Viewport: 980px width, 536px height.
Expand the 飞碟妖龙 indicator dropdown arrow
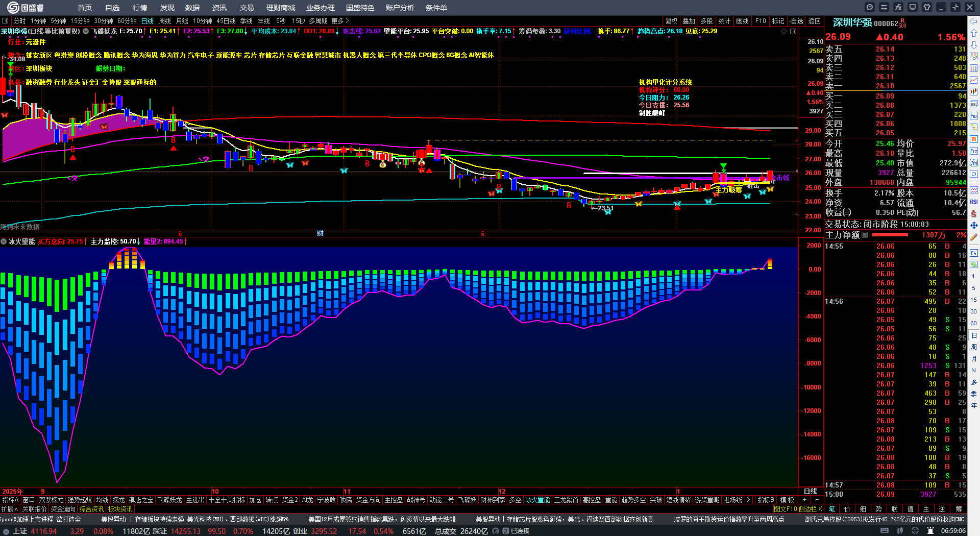click(86, 31)
